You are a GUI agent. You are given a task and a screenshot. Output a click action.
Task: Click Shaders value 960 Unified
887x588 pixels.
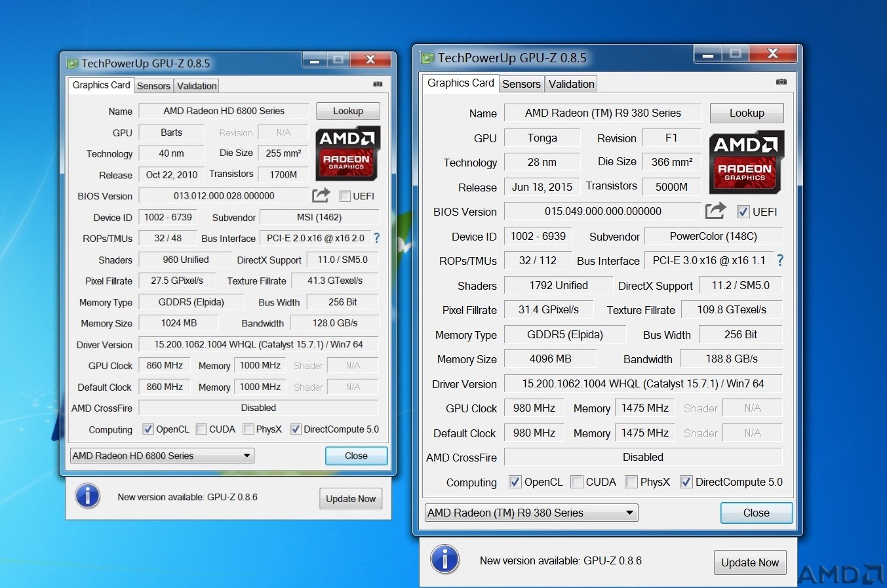point(186,260)
